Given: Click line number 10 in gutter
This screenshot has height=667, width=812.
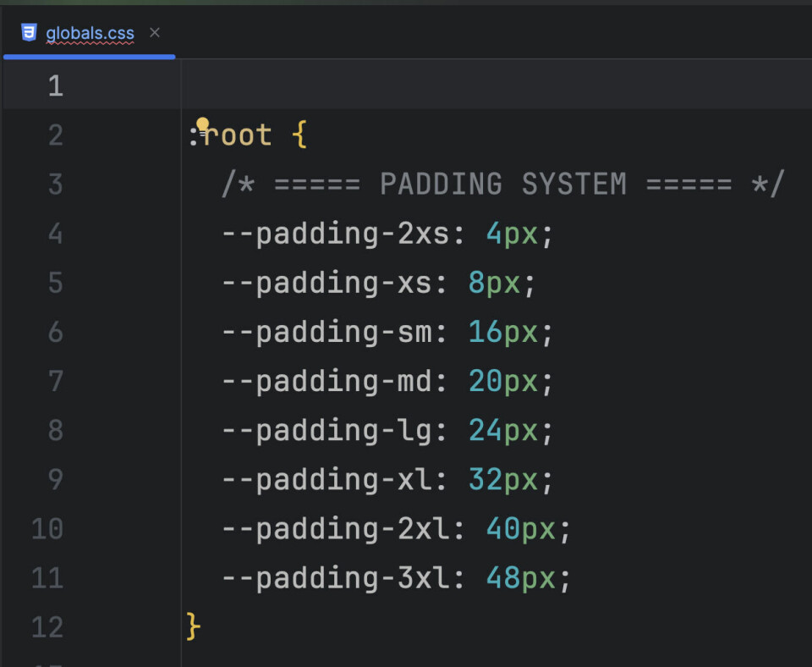Looking at the screenshot, I should 47,529.
